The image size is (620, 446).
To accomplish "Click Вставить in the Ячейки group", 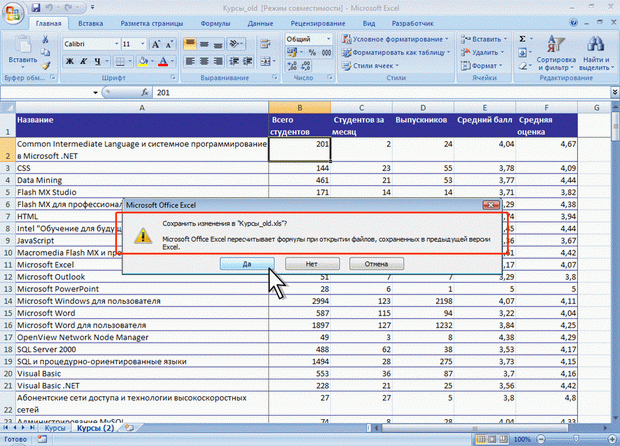I will [484, 39].
